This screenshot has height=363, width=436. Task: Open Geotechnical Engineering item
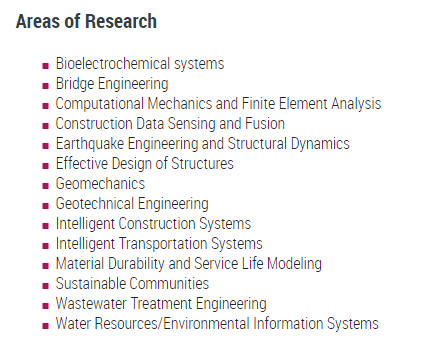click(132, 204)
